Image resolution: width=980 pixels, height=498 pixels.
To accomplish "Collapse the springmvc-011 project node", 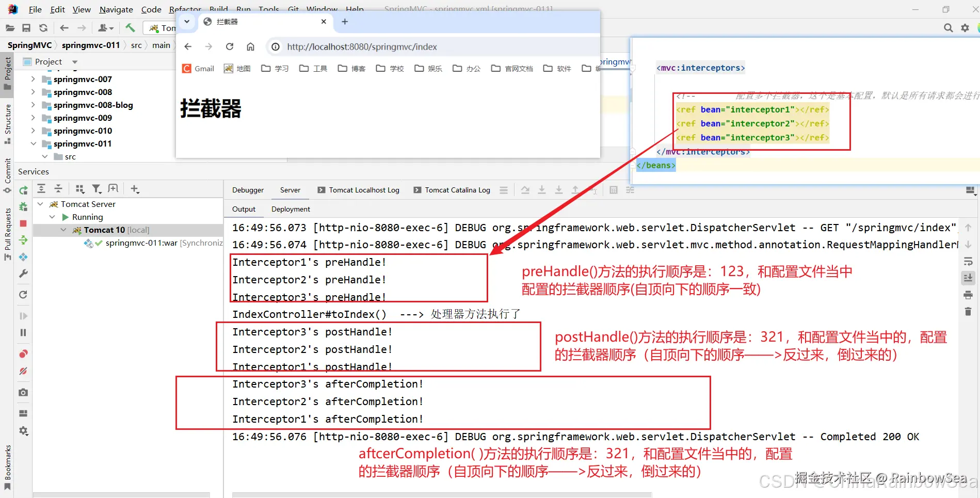I will click(33, 143).
